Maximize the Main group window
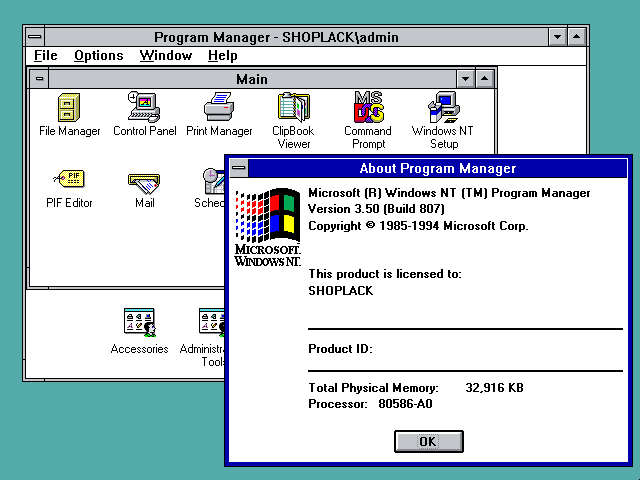 coord(484,79)
